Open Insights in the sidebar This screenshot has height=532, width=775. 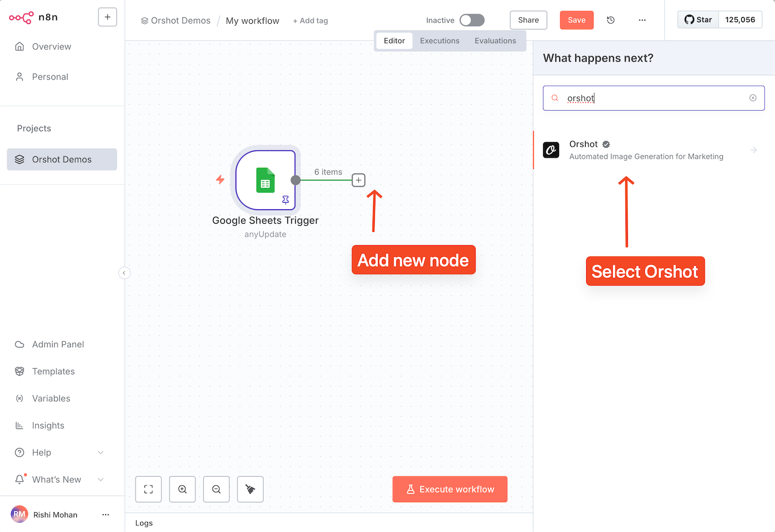point(48,426)
